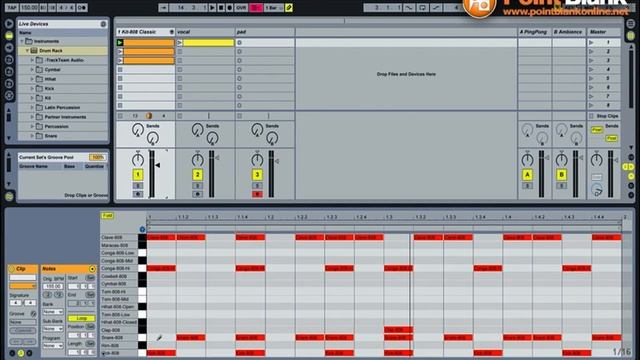Click the Master volume fader
Viewport: 640px width, 360px height.
click(611, 174)
